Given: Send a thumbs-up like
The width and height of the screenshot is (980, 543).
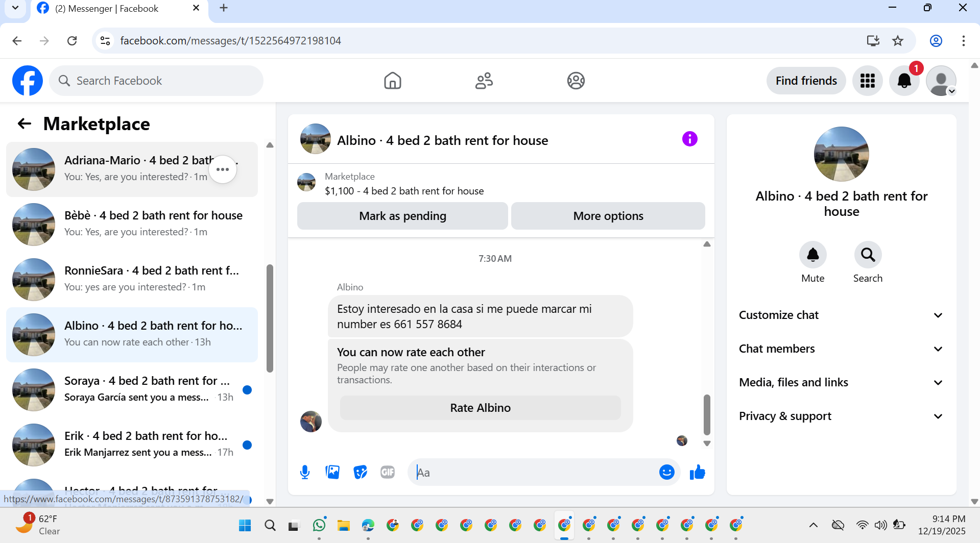Looking at the screenshot, I should (x=697, y=472).
